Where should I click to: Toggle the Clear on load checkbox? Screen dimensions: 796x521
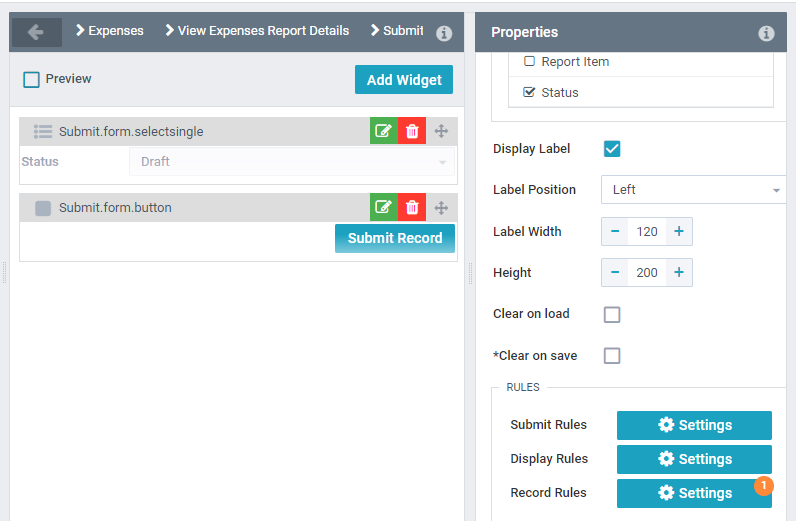(612, 314)
